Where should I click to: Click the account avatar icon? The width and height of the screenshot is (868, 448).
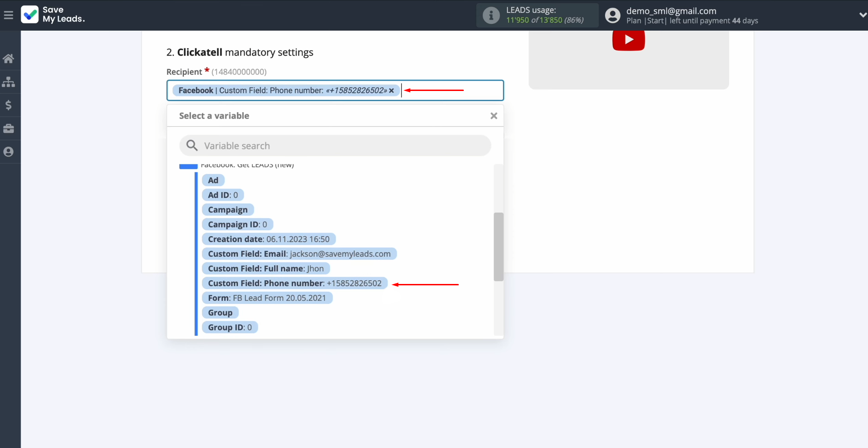(x=612, y=15)
